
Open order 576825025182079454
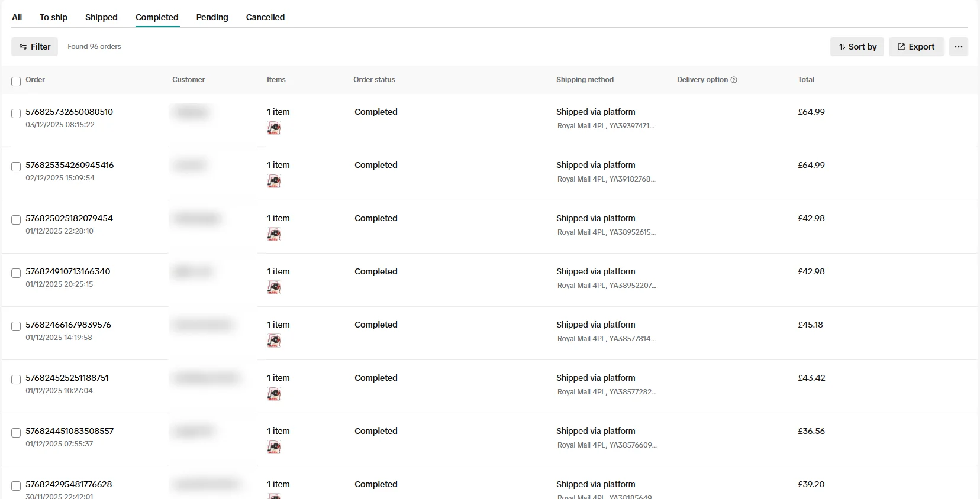point(69,218)
